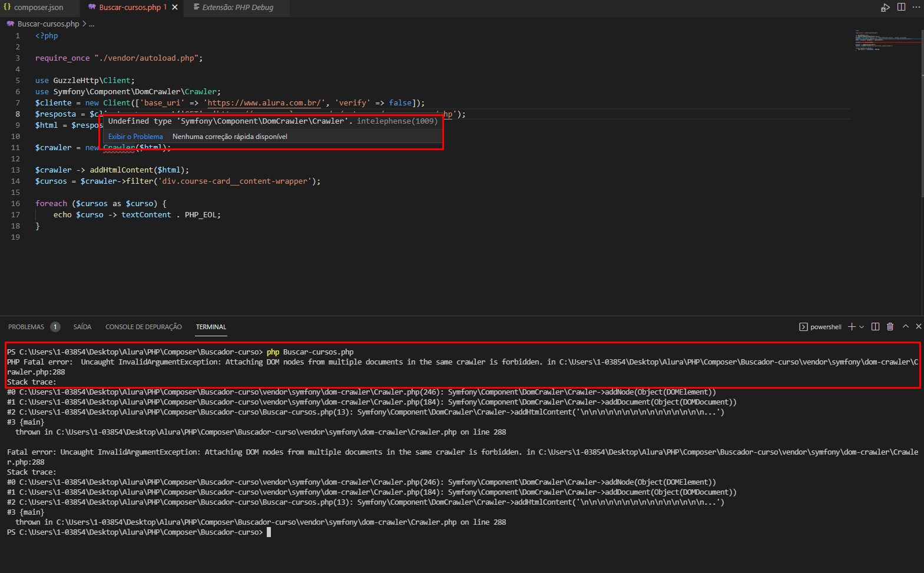Viewport: 924px width, 573px height.
Task: Close the Buscar-cursos.php editor tab
Action: pyautogui.click(x=175, y=7)
